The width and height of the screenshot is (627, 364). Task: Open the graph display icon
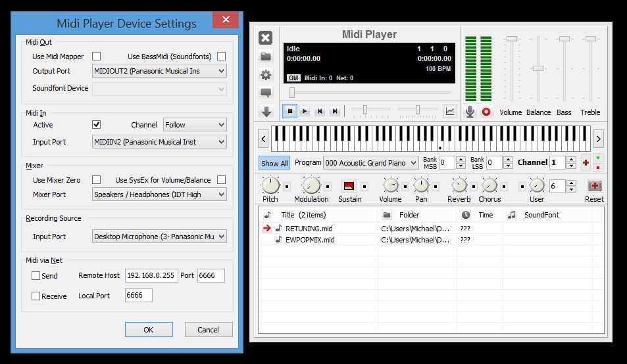click(450, 111)
